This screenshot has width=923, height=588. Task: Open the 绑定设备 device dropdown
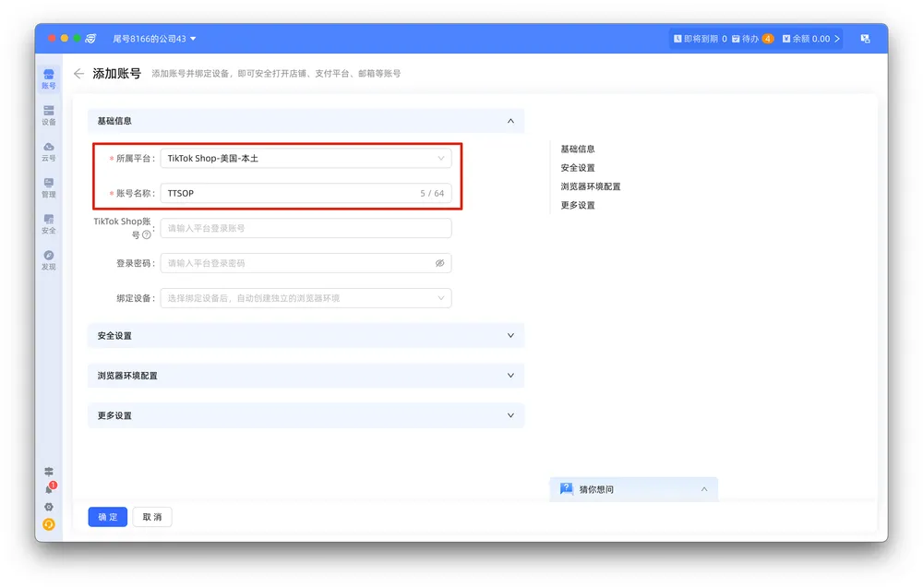point(306,298)
